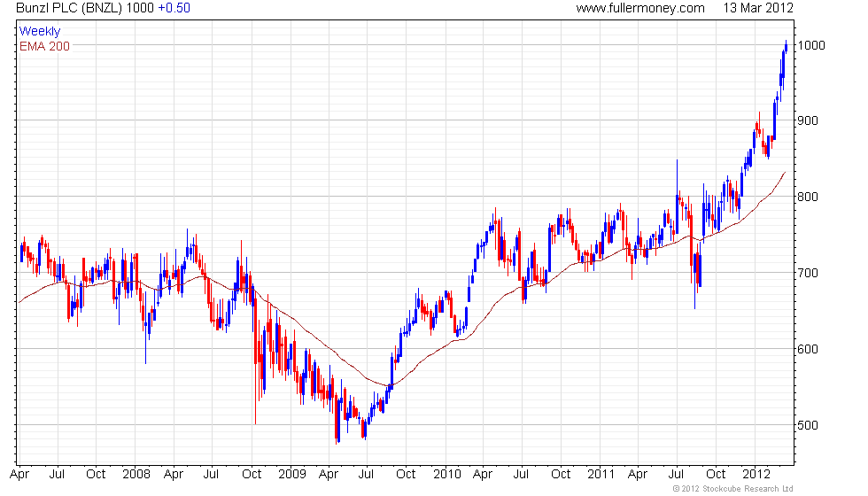Click the 1000 price axis label

(811, 45)
